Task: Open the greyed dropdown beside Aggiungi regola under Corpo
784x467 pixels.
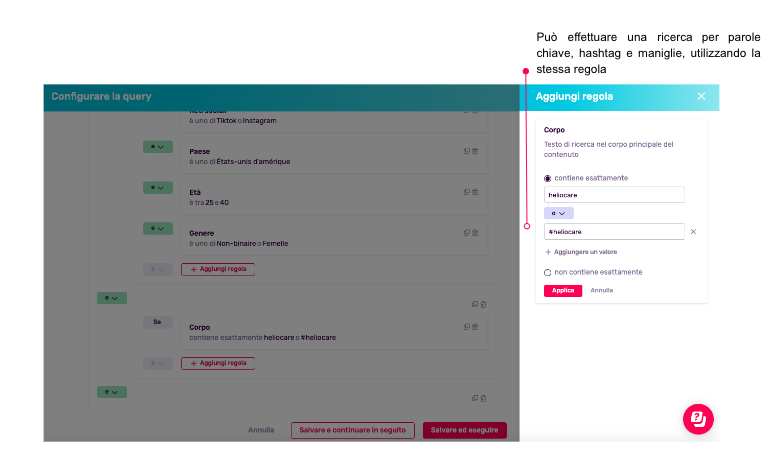Action: 158,363
